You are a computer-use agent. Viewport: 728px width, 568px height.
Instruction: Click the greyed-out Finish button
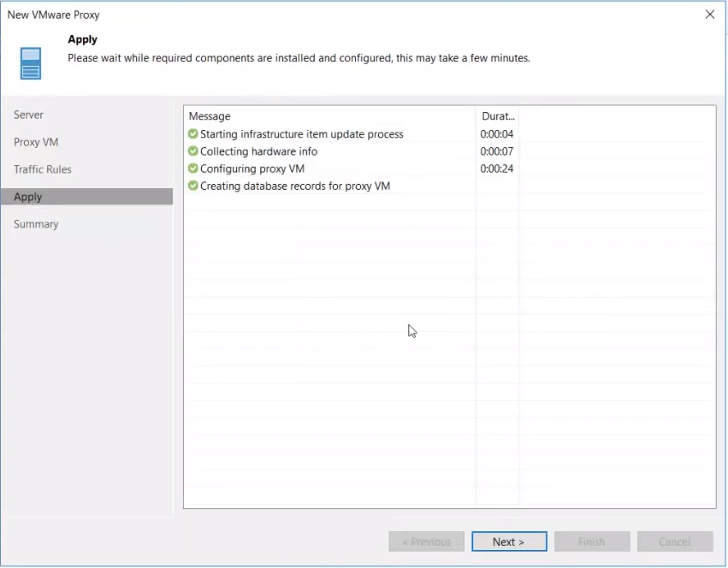click(x=592, y=541)
